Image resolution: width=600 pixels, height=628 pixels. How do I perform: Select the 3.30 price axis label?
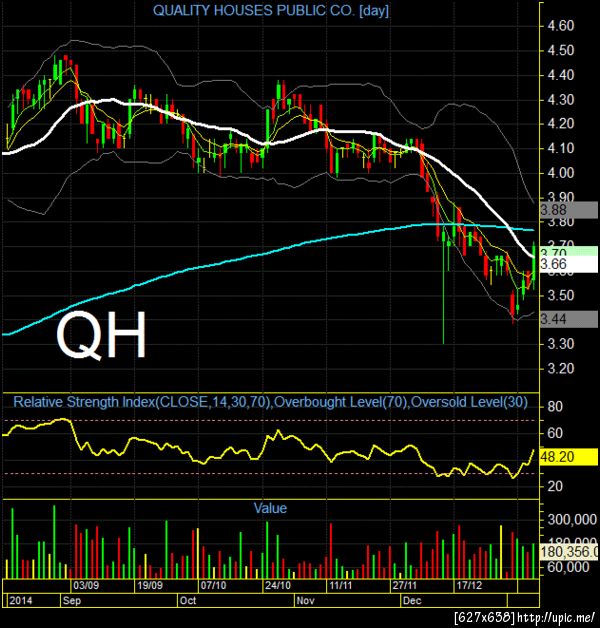click(x=561, y=344)
